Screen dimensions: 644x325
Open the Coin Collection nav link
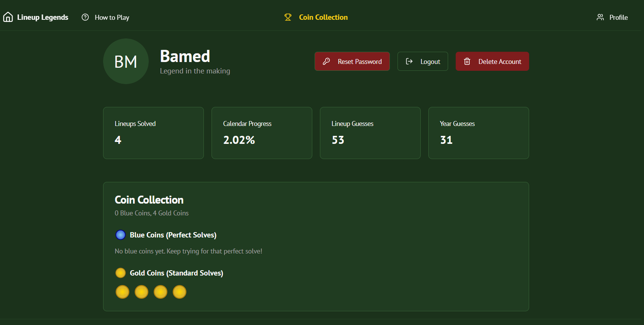[x=323, y=17]
